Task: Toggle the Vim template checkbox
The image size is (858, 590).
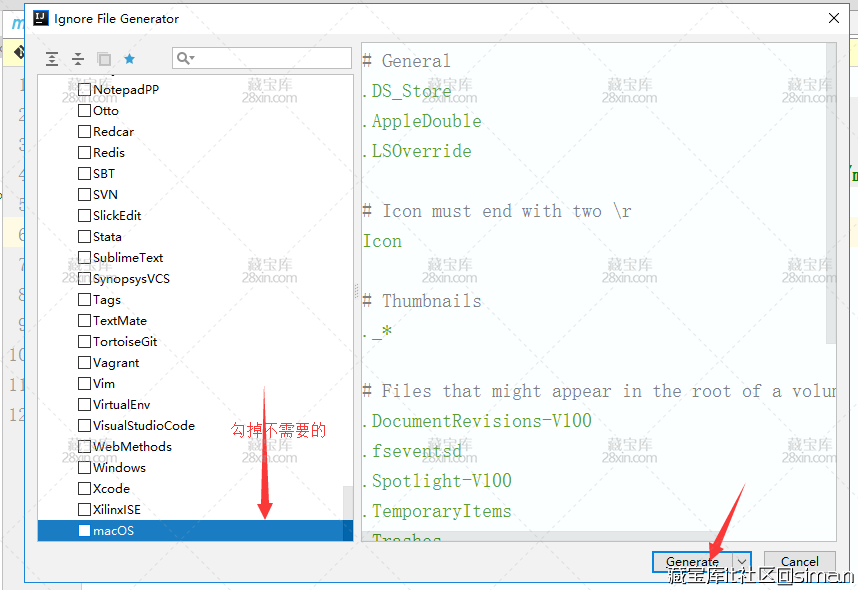Action: (84, 384)
